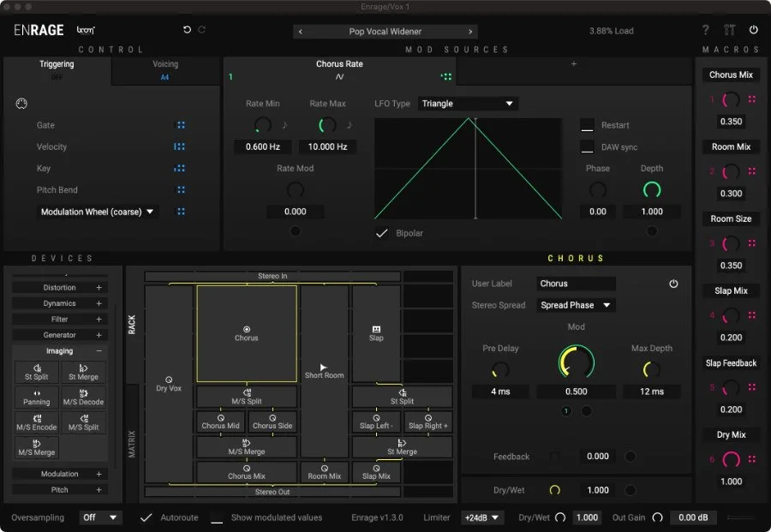
Task: Collapse the Imaging device category
Action: 60,351
